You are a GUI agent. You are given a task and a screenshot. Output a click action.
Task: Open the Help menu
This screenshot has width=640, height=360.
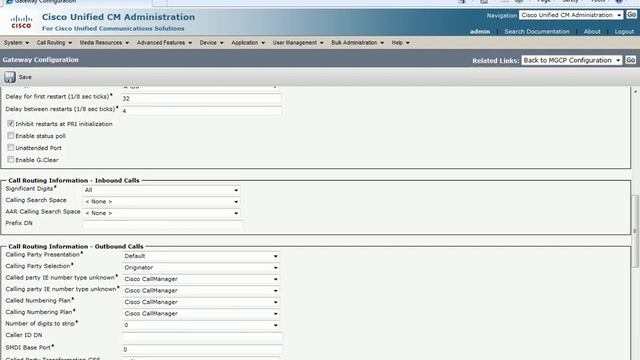pyautogui.click(x=400, y=42)
